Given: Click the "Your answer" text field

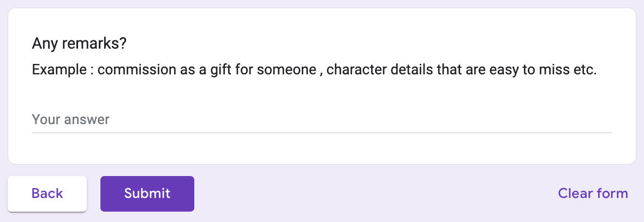Looking at the screenshot, I should tap(321, 120).
